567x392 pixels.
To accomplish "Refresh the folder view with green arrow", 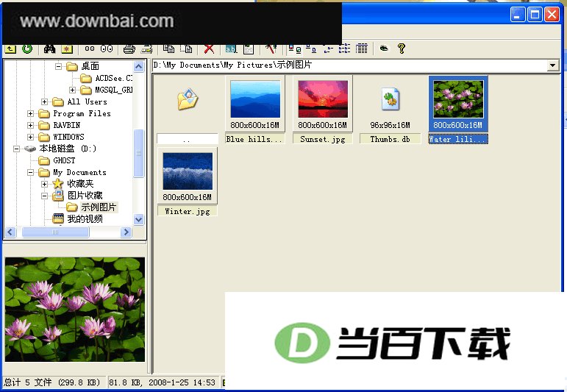I will [27, 49].
